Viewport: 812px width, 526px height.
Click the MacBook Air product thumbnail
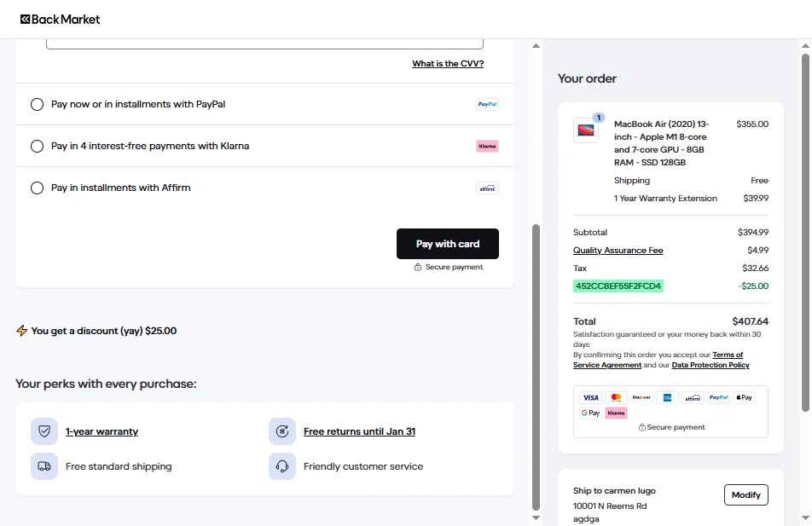coord(586,130)
